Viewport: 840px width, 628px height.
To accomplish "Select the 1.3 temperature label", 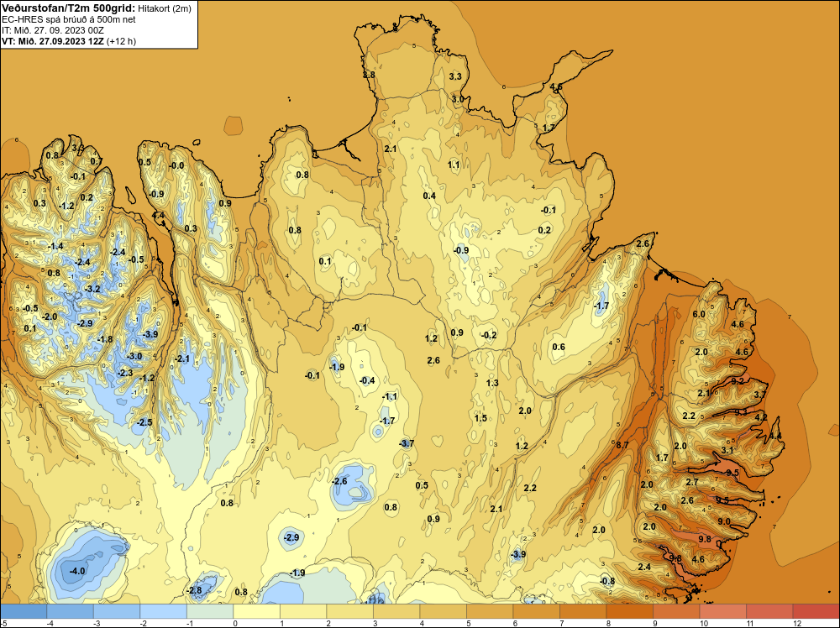I will (x=491, y=383).
